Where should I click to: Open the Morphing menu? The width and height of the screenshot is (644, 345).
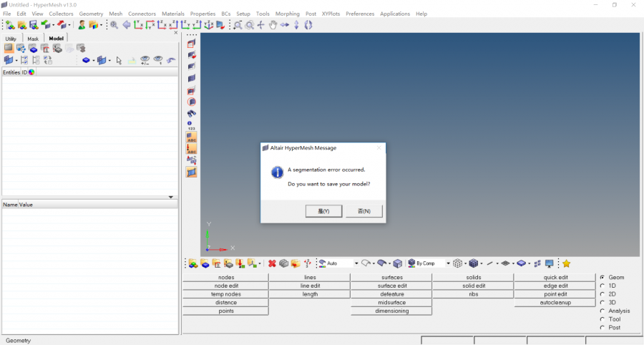click(x=288, y=14)
